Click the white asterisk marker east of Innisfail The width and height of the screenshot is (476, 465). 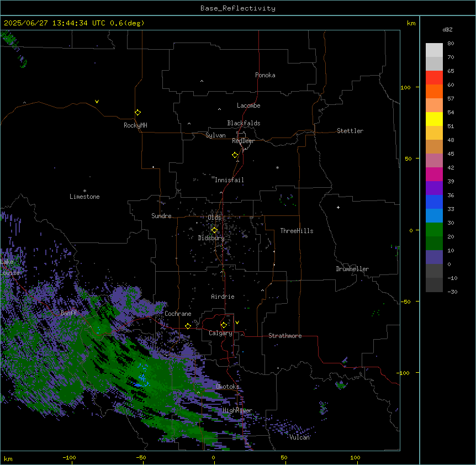[x=277, y=167]
